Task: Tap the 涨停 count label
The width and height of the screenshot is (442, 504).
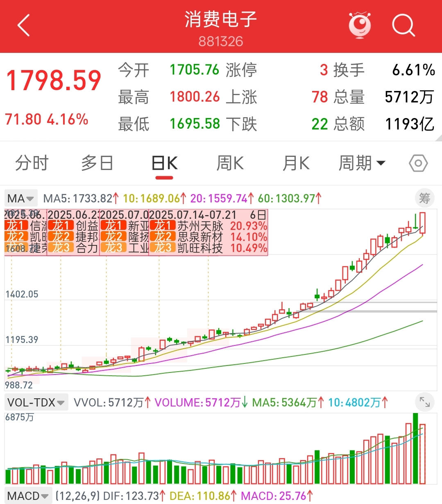Action: 241,70
